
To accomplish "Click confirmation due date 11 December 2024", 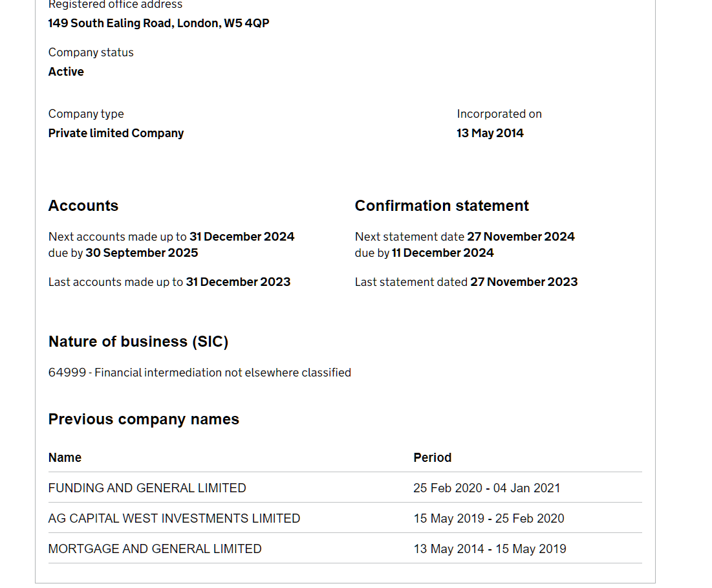I will pos(443,253).
